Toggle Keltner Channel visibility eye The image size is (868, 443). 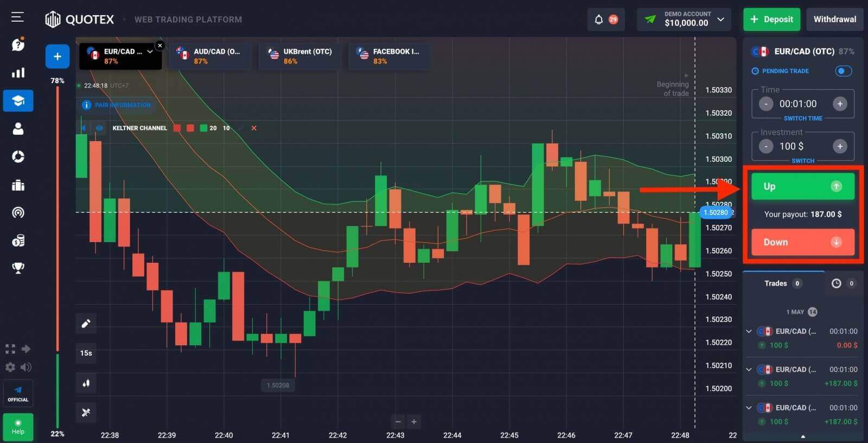point(99,128)
